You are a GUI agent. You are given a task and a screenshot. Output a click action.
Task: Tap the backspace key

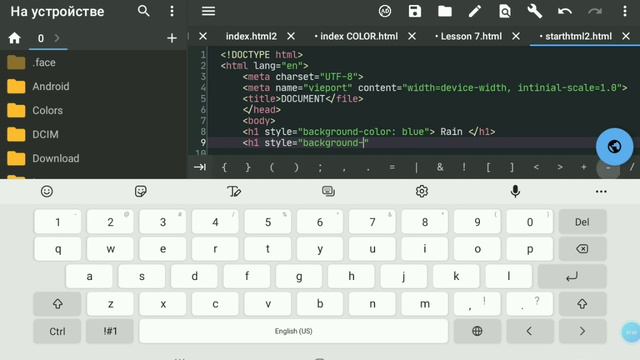(x=582, y=249)
